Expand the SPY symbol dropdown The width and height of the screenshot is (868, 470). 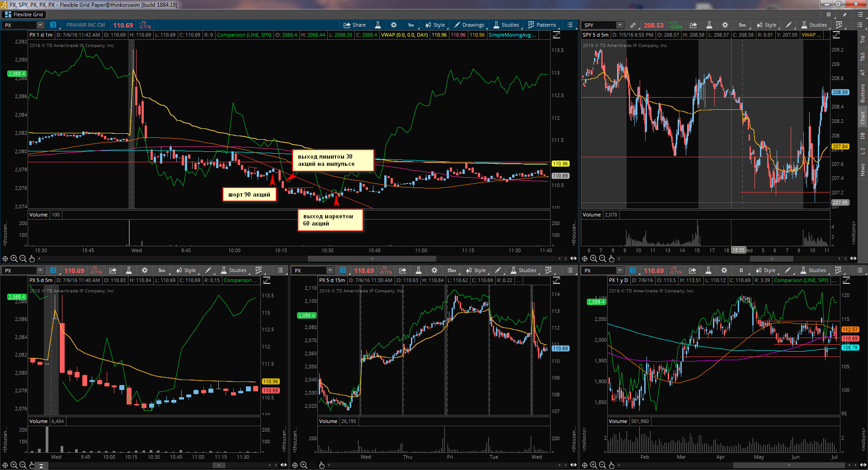(x=620, y=25)
